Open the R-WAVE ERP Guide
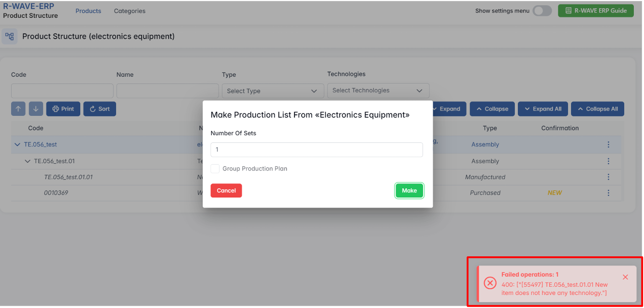The height and width of the screenshot is (308, 644). pyautogui.click(x=595, y=11)
